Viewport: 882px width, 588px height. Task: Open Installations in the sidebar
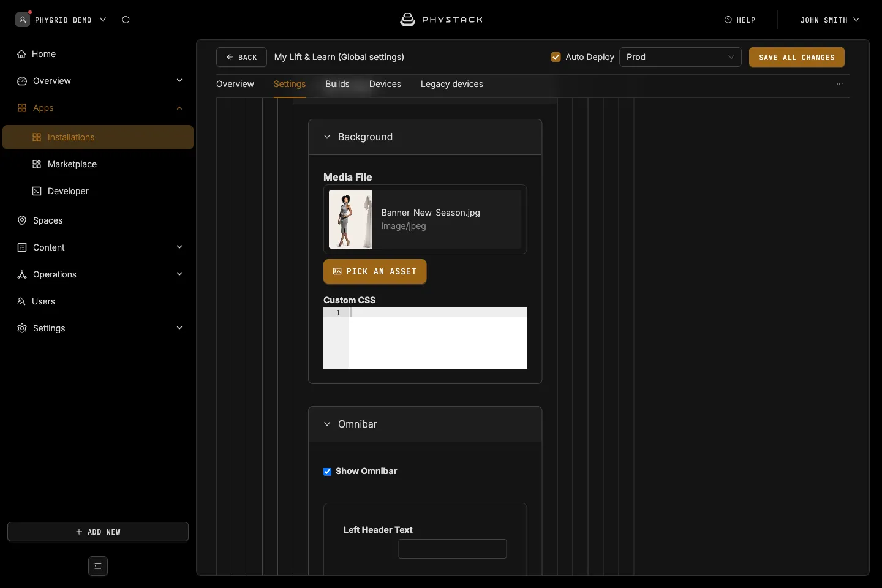[98, 137]
